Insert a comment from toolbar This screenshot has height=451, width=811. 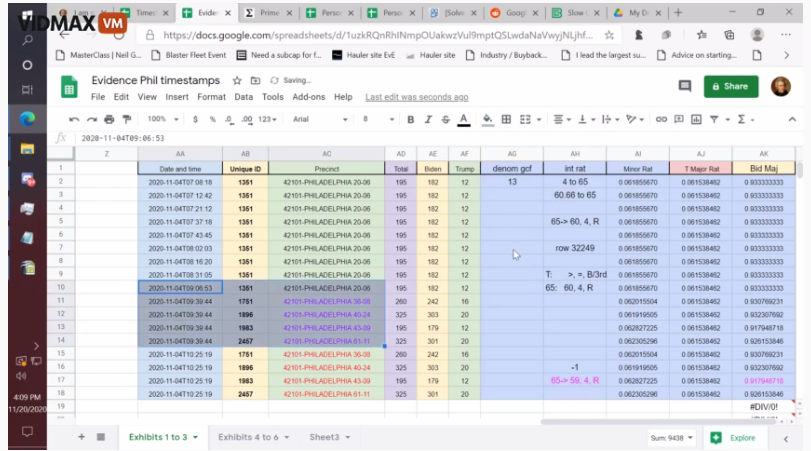coord(679,119)
